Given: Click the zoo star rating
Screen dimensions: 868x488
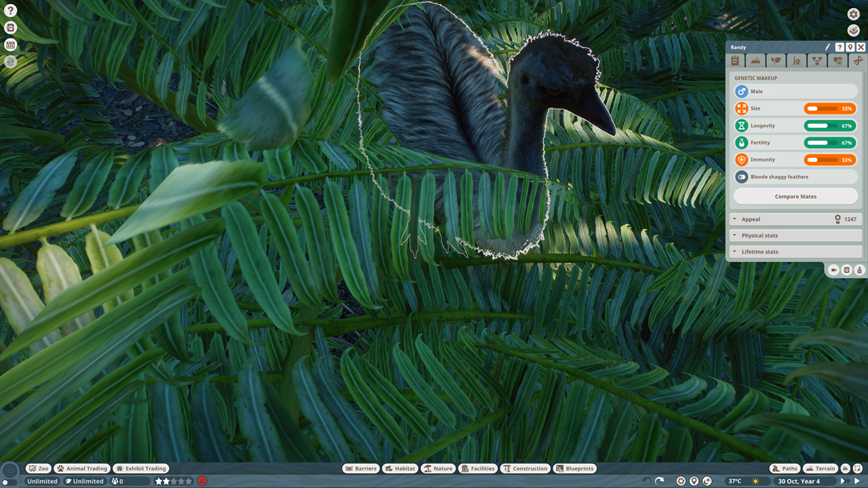Looking at the screenshot, I should tap(174, 481).
